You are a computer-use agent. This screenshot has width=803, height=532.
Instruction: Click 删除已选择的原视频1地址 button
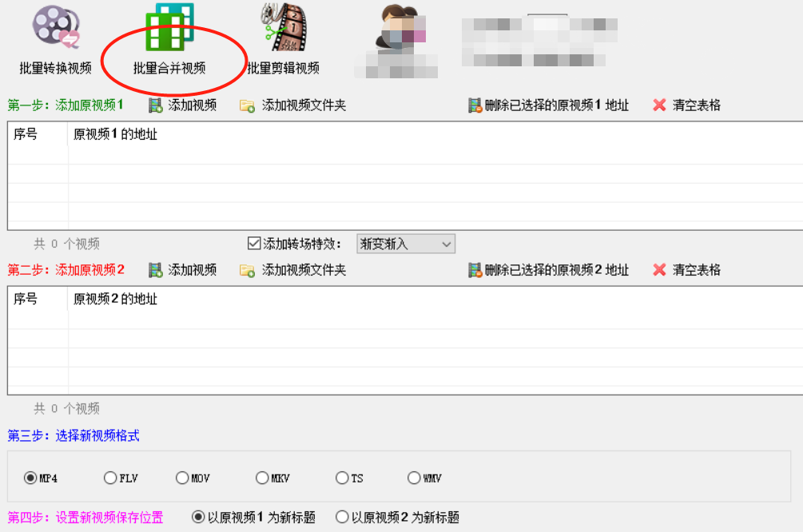point(548,105)
